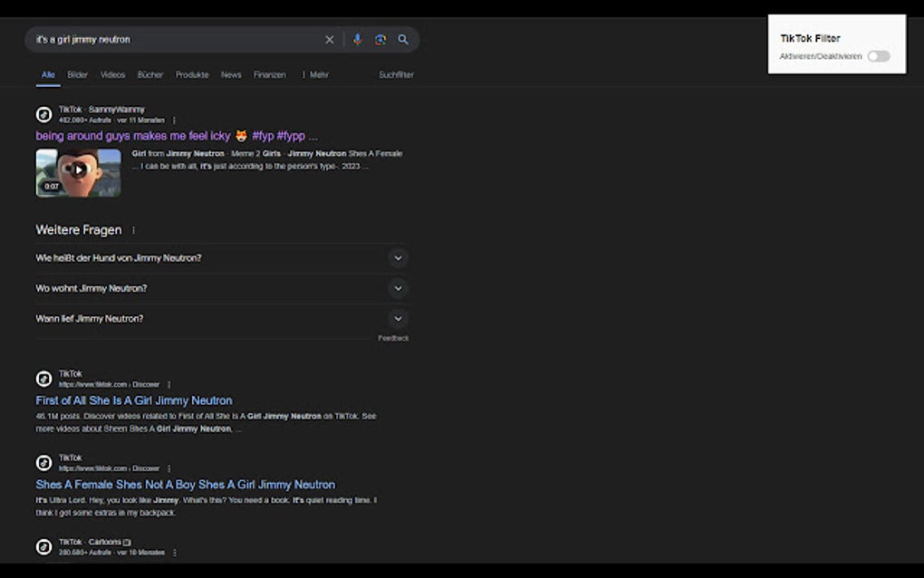Toggle the TikTok Filter switch
This screenshot has height=578, width=924.
(878, 56)
